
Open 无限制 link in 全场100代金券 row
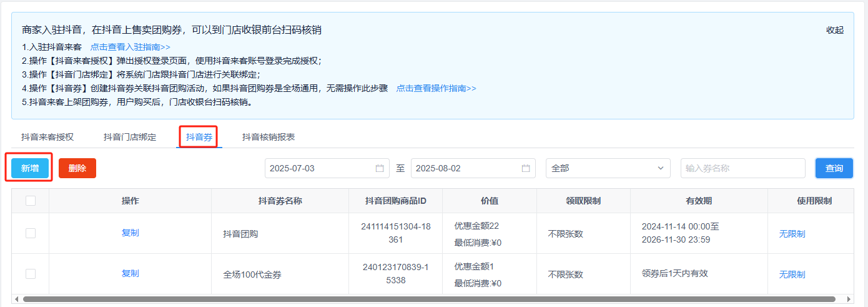[792, 274]
